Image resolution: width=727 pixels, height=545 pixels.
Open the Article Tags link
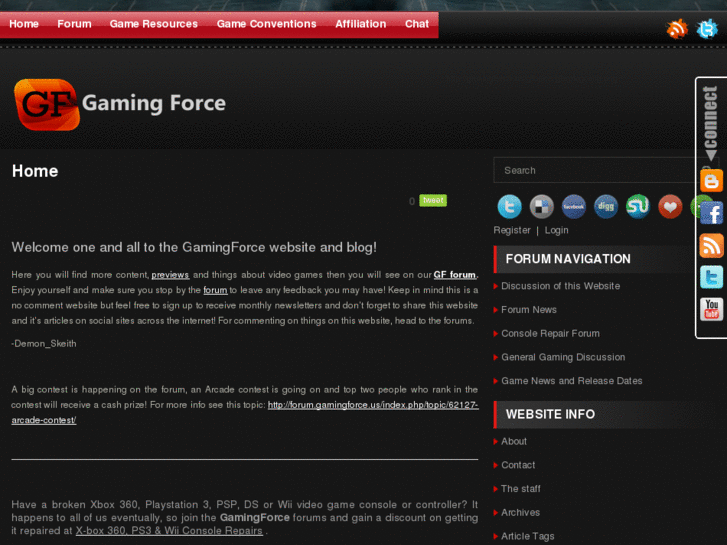point(528,536)
